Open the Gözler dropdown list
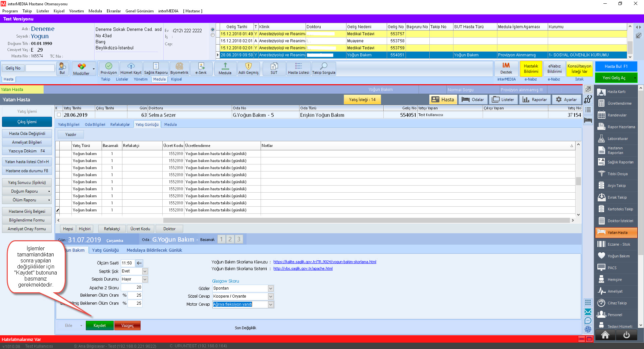The image size is (644, 349). [271, 289]
